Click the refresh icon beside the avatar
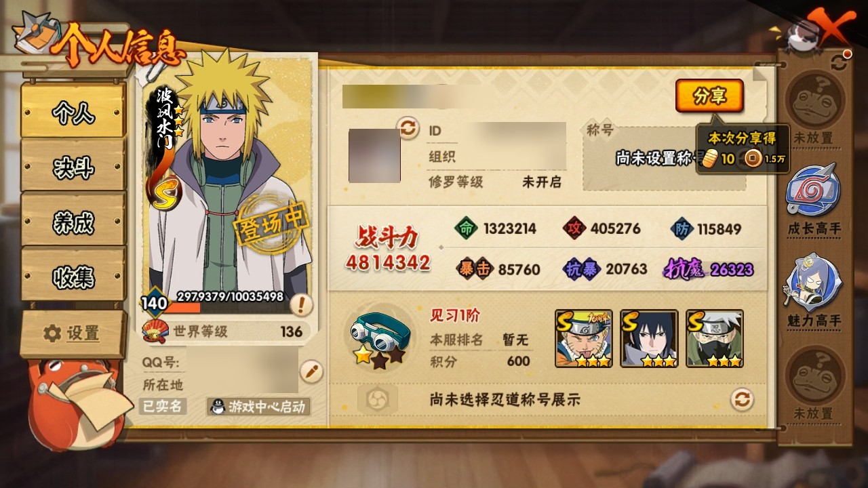Image resolution: width=868 pixels, height=488 pixels. (408, 127)
